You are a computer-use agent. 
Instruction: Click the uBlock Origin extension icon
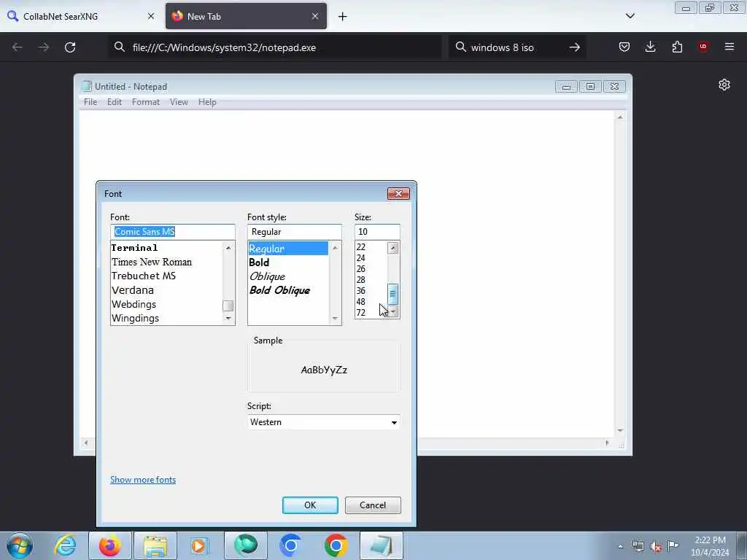(x=703, y=46)
